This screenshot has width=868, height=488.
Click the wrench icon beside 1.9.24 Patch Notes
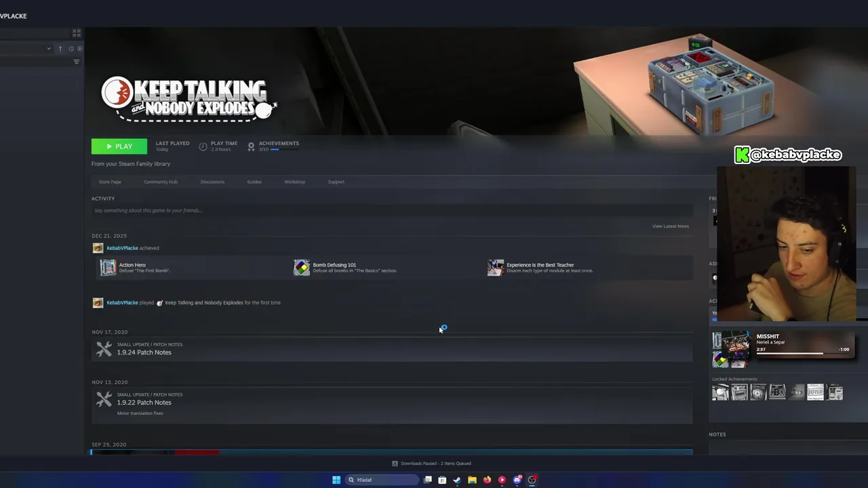pos(104,349)
